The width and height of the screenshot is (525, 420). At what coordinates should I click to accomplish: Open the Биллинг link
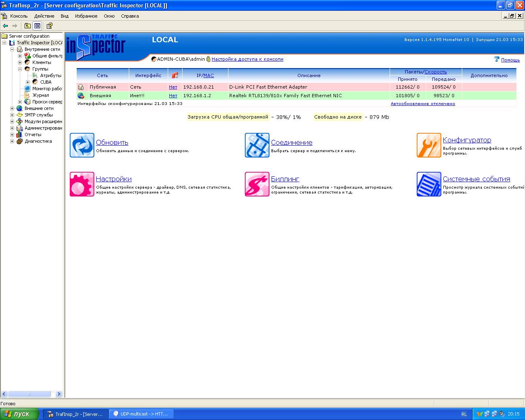[x=285, y=179]
